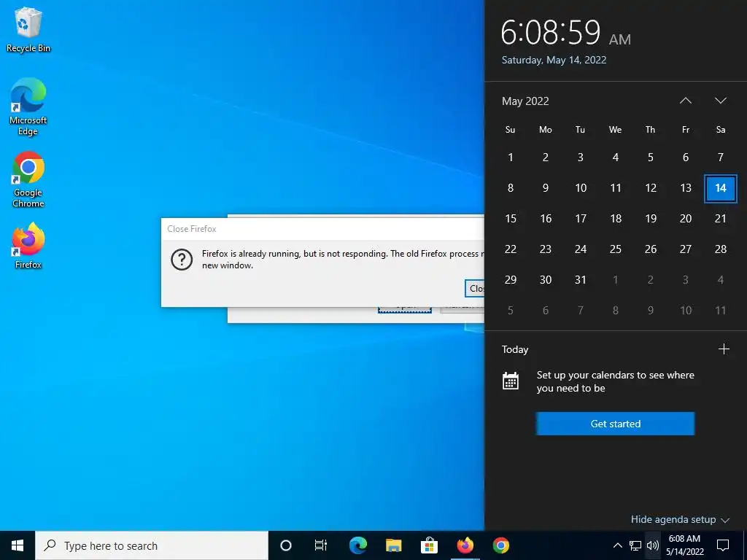Screen dimensions: 747x560
Task: Select May 15 in the calendar
Action: tap(510, 219)
